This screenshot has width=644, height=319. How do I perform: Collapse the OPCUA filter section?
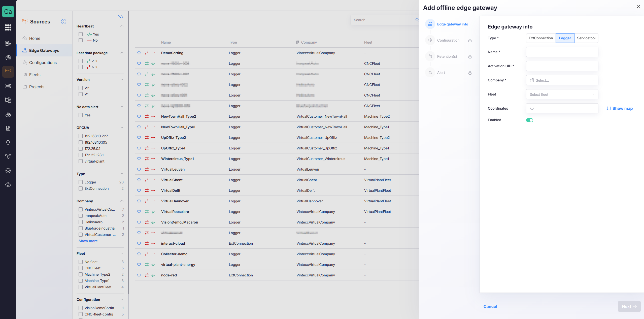122,128
